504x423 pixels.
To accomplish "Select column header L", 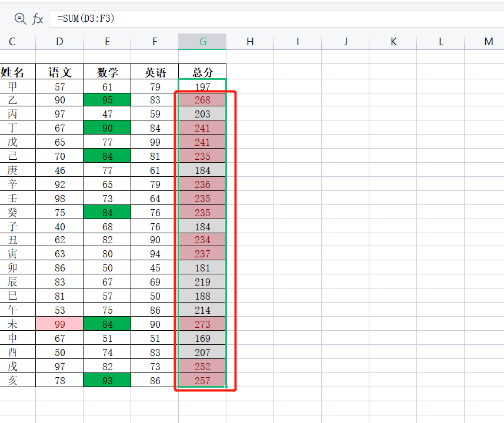I will pyautogui.click(x=440, y=42).
